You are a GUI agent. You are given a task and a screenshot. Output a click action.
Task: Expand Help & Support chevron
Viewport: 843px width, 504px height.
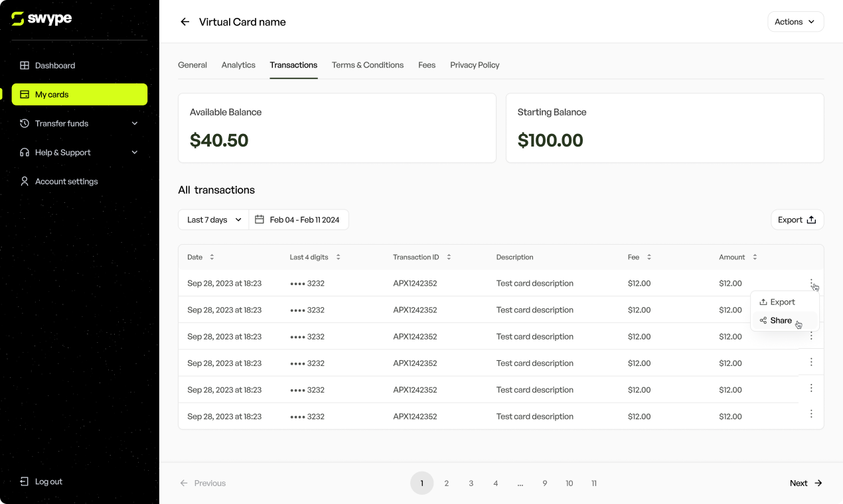[135, 153]
